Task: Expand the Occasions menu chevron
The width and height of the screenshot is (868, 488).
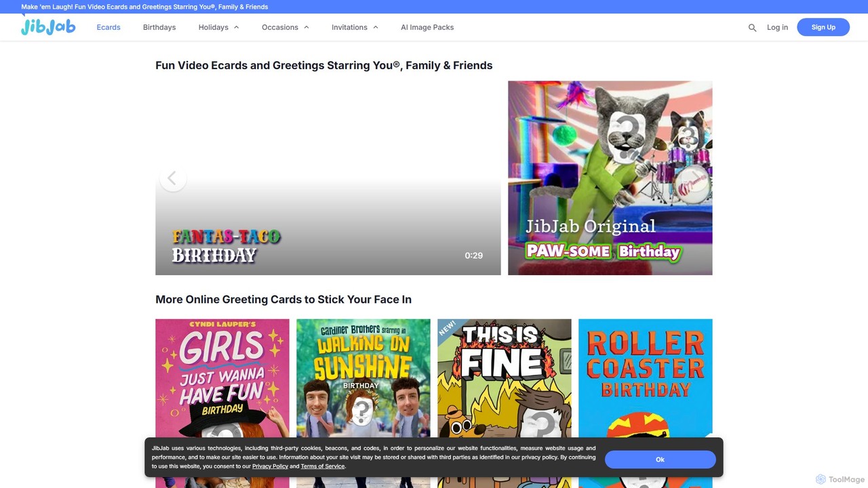Action: [307, 27]
